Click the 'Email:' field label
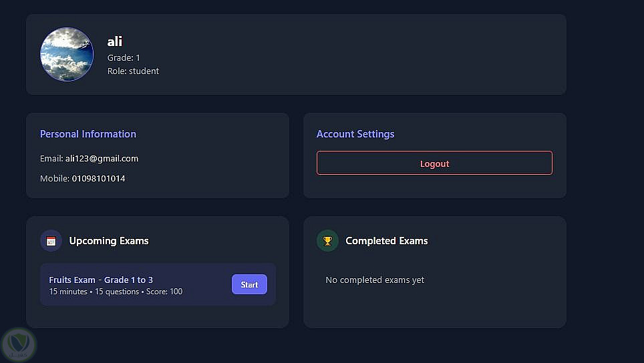Viewport: 644px width, 363px height. pos(51,159)
